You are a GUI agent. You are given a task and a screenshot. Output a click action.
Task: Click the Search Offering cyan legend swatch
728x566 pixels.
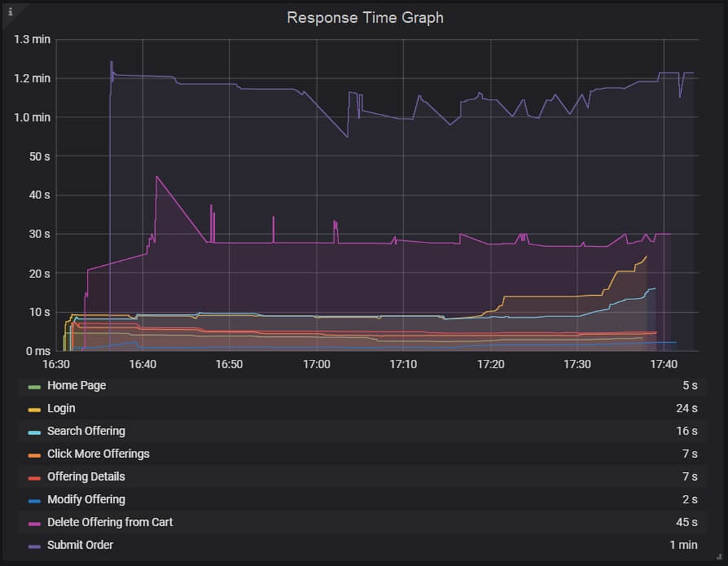tap(34, 432)
